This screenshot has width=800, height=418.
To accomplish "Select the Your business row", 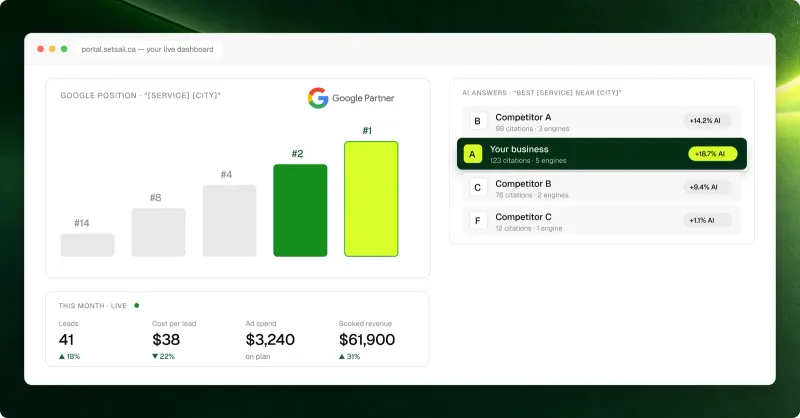I will (x=602, y=154).
